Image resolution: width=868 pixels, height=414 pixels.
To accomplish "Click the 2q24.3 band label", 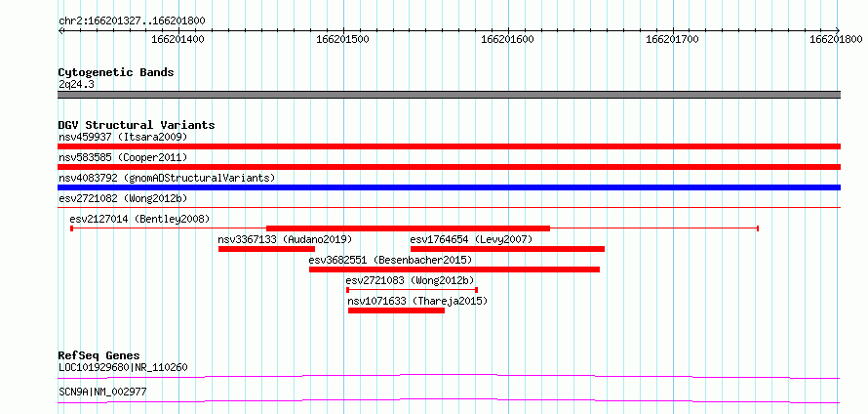I will point(77,84).
